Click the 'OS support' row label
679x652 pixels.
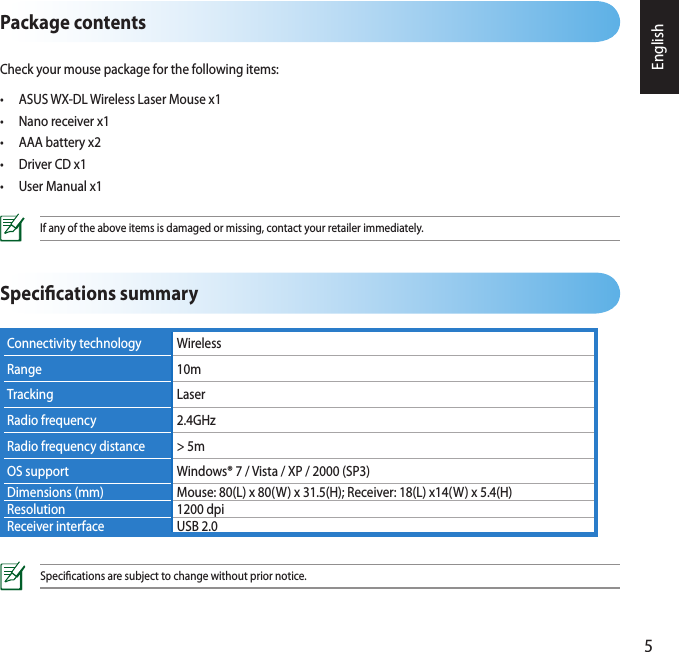click(38, 471)
